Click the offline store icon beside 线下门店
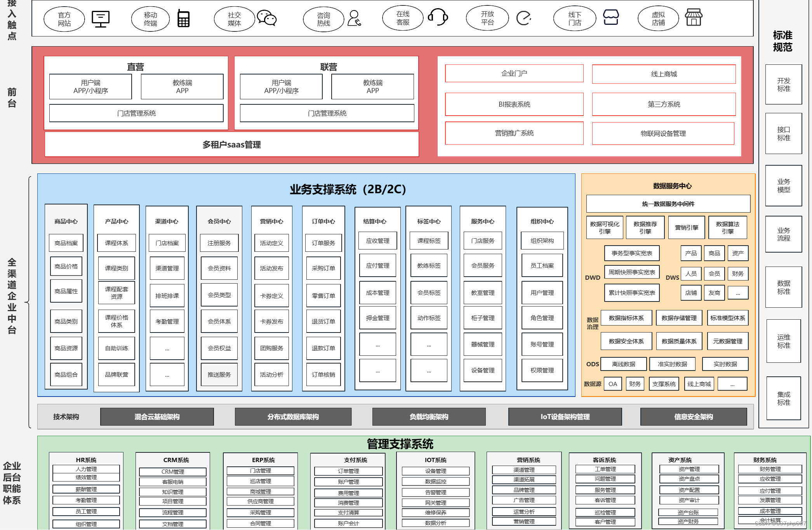812x530 pixels. click(611, 17)
